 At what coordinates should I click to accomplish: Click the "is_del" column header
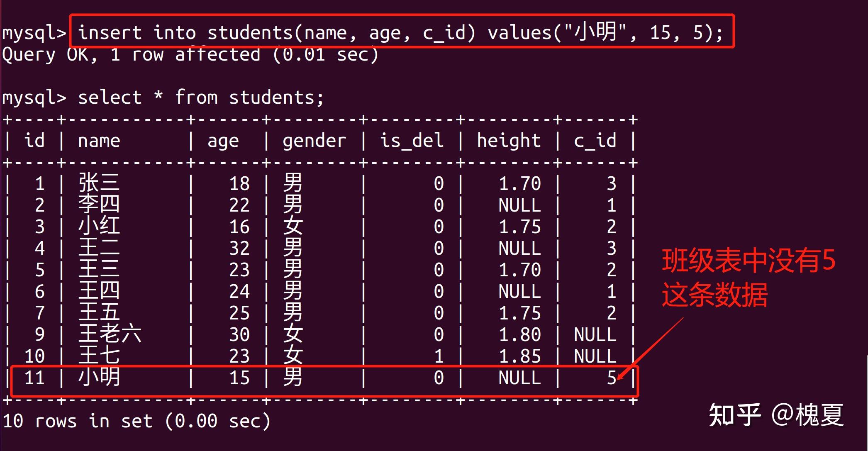(412, 141)
